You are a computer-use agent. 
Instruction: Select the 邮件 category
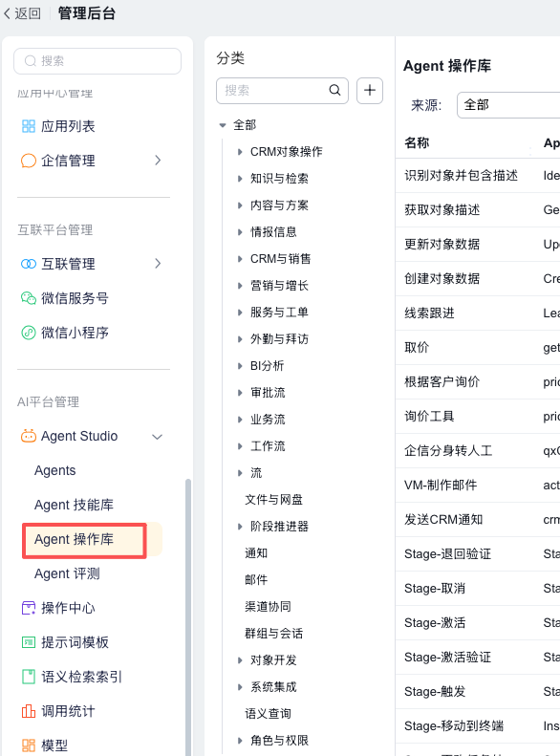point(256,580)
